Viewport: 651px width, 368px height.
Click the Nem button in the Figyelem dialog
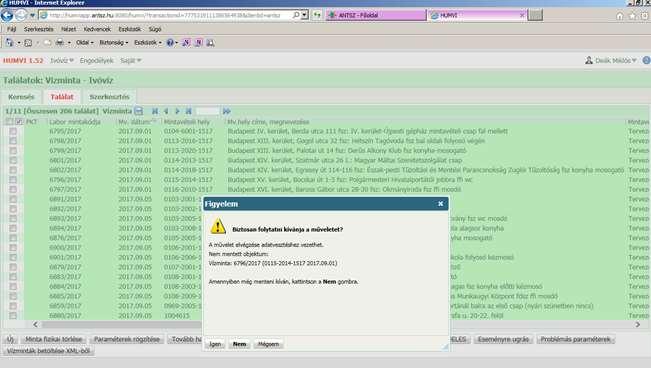tap(239, 344)
